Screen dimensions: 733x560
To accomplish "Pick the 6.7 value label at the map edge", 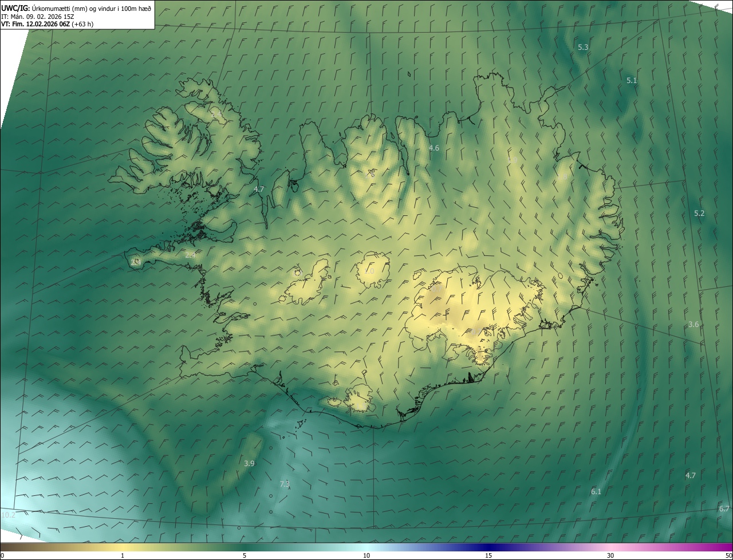I will click(724, 509).
